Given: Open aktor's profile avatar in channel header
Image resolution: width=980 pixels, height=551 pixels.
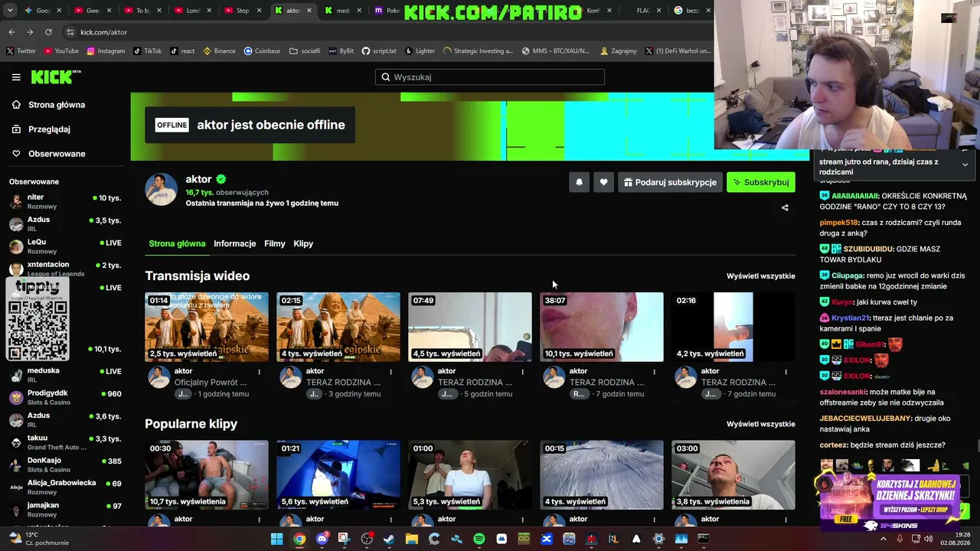Looking at the screenshot, I should 161,189.
